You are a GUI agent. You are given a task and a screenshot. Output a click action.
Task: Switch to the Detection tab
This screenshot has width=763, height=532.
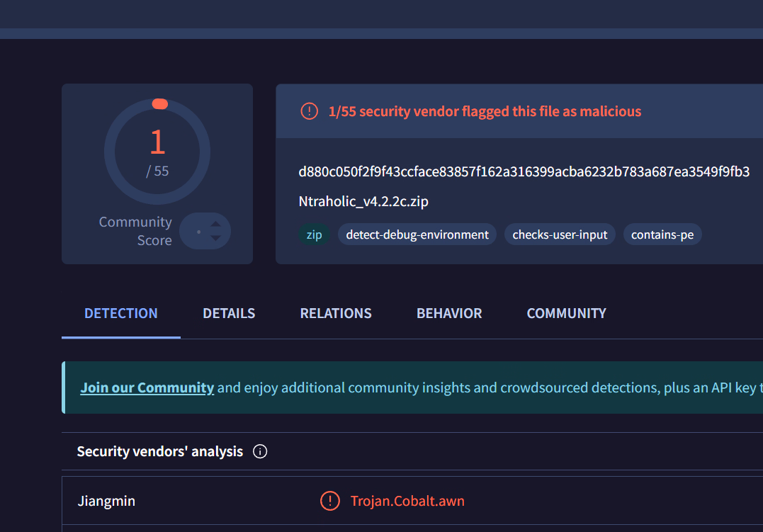121,313
